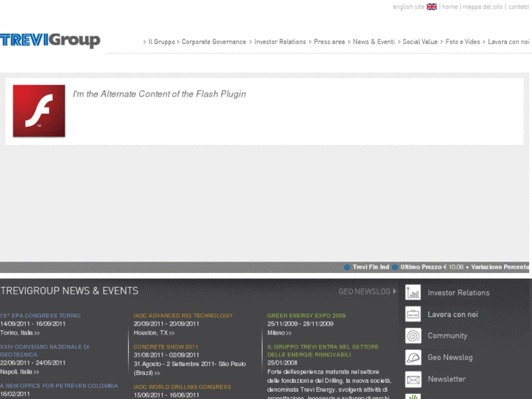Go to home link at top
This screenshot has width=532, height=399.
[450, 7]
